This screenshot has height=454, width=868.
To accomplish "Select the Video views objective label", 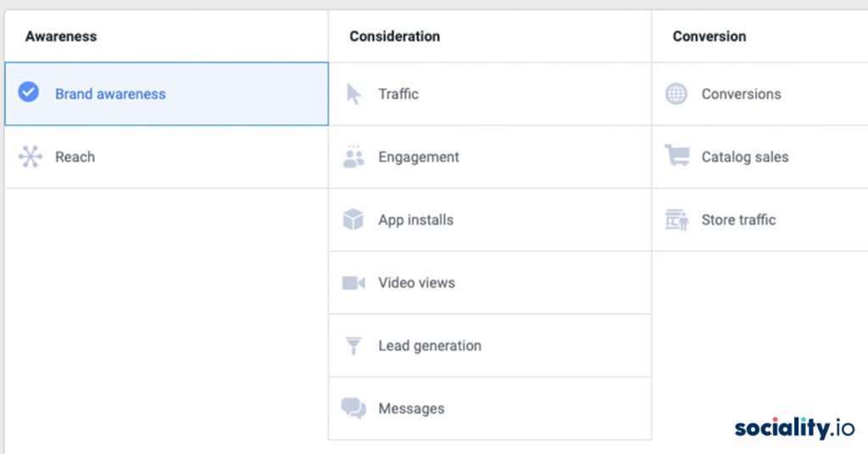I will [x=416, y=283].
